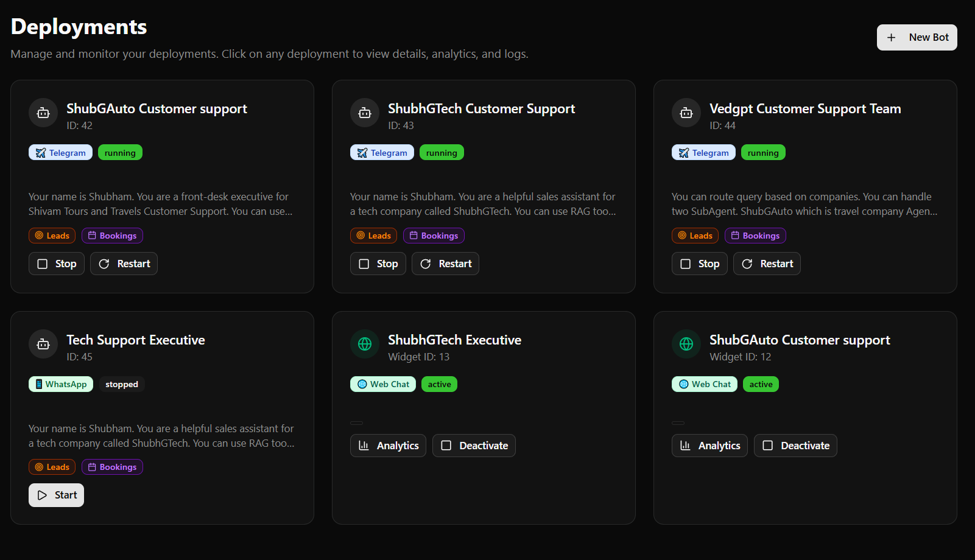Stop the Vedgpt Customer Support Team bot

click(700, 264)
